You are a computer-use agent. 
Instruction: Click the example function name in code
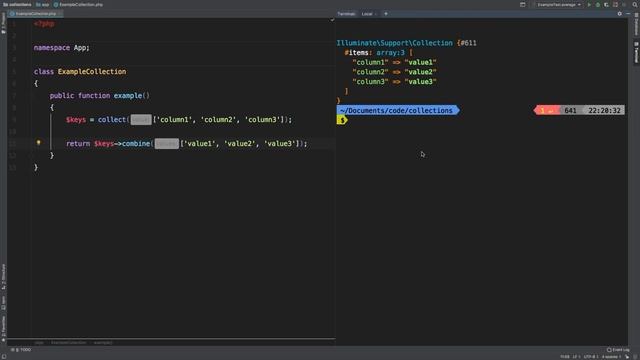point(128,96)
